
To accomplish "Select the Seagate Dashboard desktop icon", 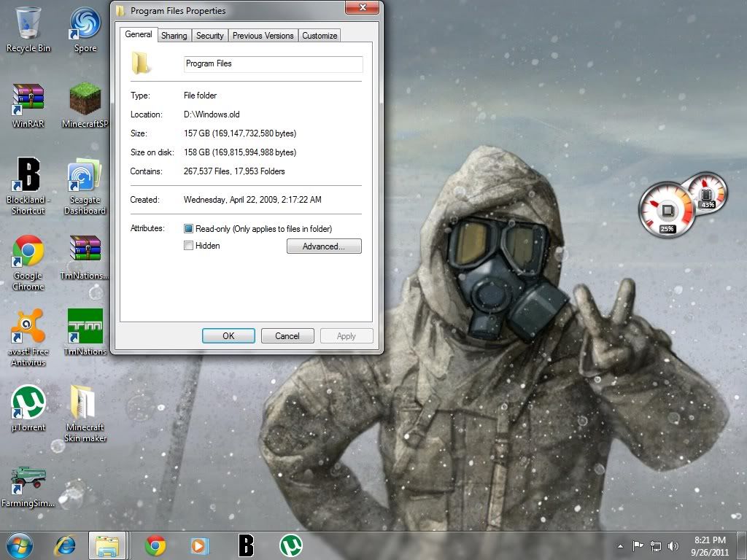I will coord(85,186).
